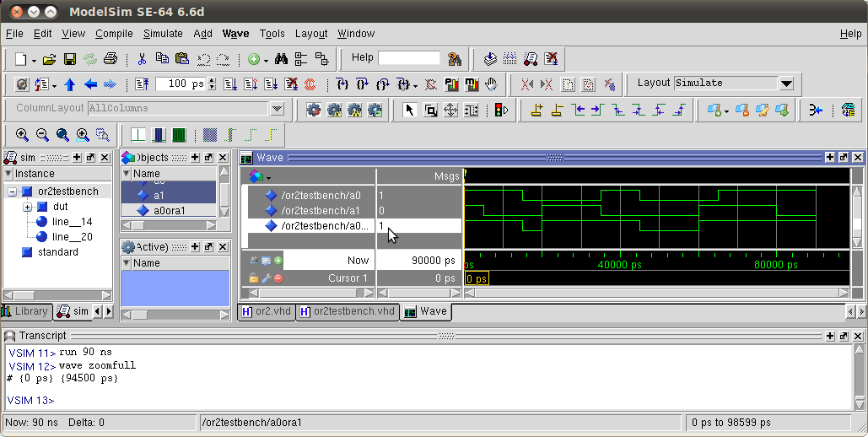Open the green Add dropdown arrow

tap(267, 60)
